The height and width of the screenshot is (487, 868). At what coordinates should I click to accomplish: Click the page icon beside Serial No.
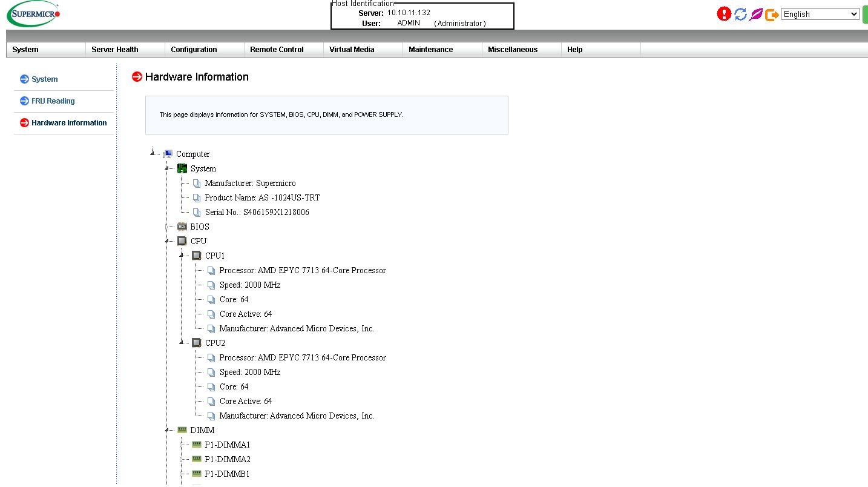[x=197, y=212]
